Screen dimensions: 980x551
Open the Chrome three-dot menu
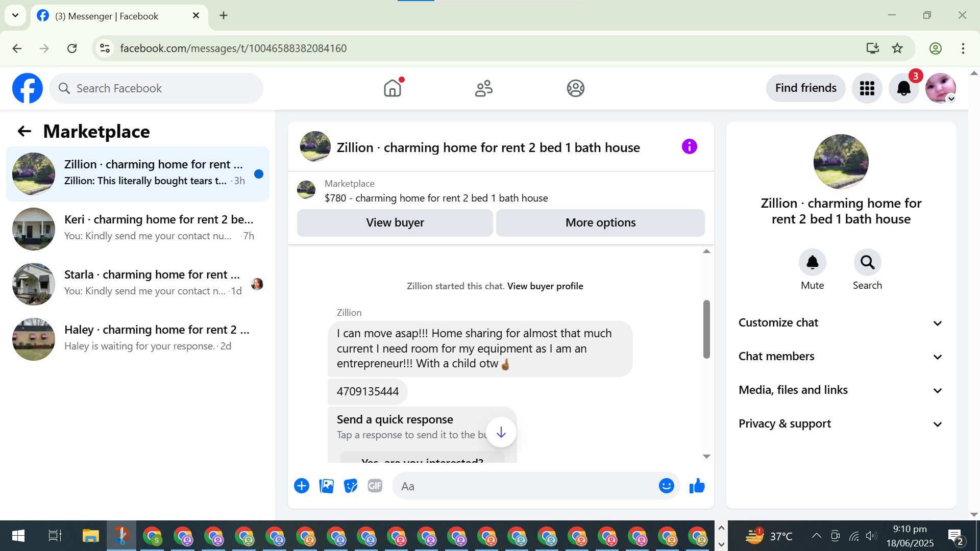pos(963,48)
